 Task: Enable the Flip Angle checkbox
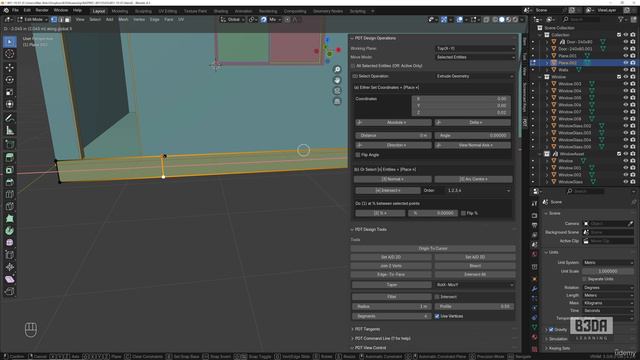pyautogui.click(x=358, y=155)
